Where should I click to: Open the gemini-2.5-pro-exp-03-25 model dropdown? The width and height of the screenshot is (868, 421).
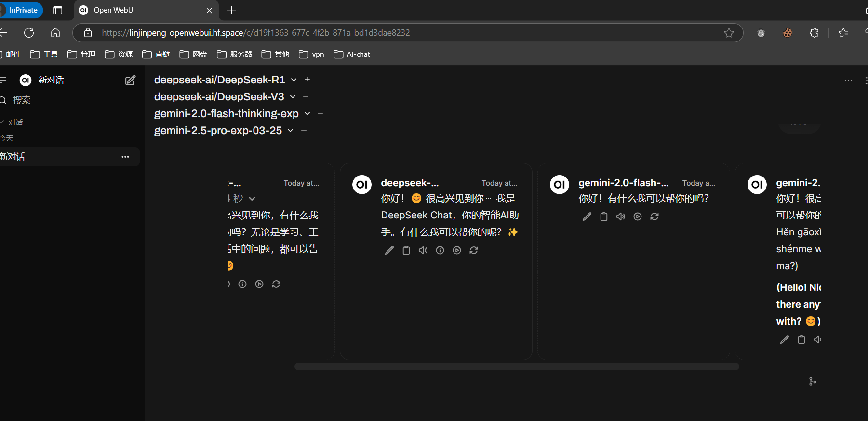[290, 130]
